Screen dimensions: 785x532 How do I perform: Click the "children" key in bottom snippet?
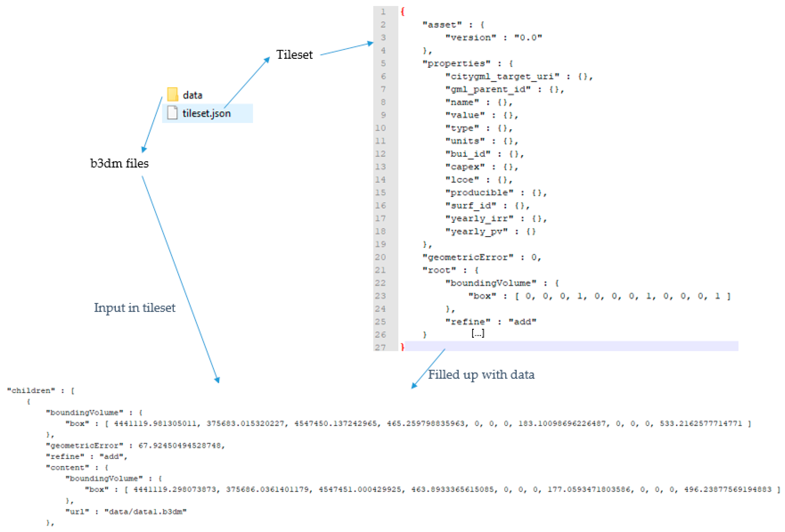point(31,391)
